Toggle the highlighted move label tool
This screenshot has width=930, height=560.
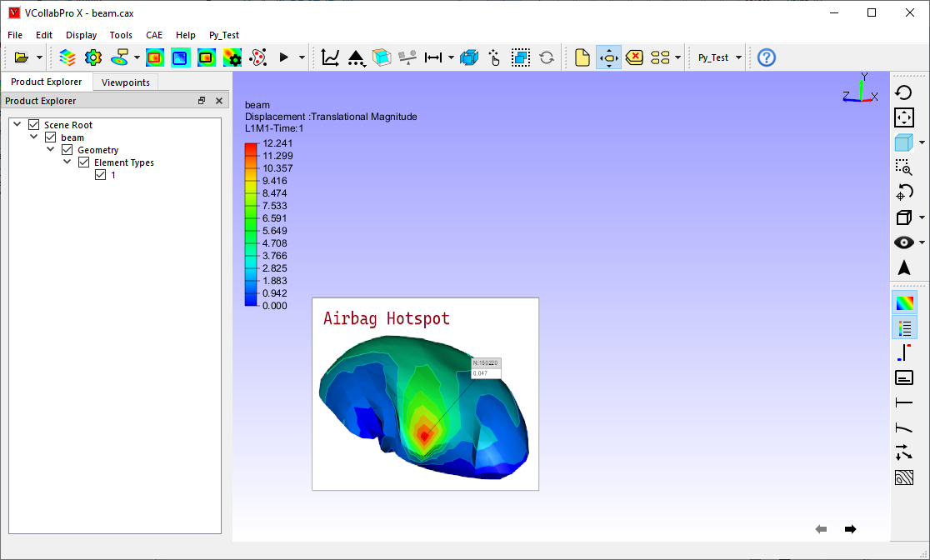(x=608, y=57)
